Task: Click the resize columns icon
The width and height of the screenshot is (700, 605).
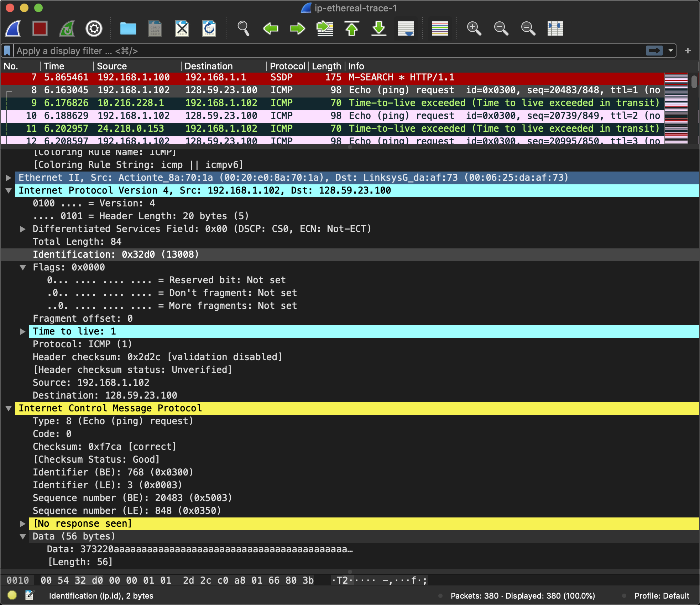Action: 555,28
